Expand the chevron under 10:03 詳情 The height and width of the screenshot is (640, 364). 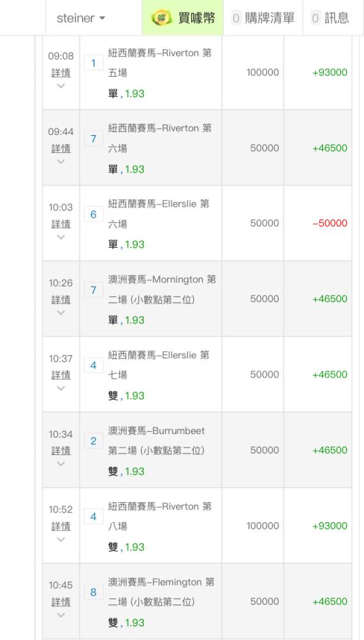(x=61, y=237)
